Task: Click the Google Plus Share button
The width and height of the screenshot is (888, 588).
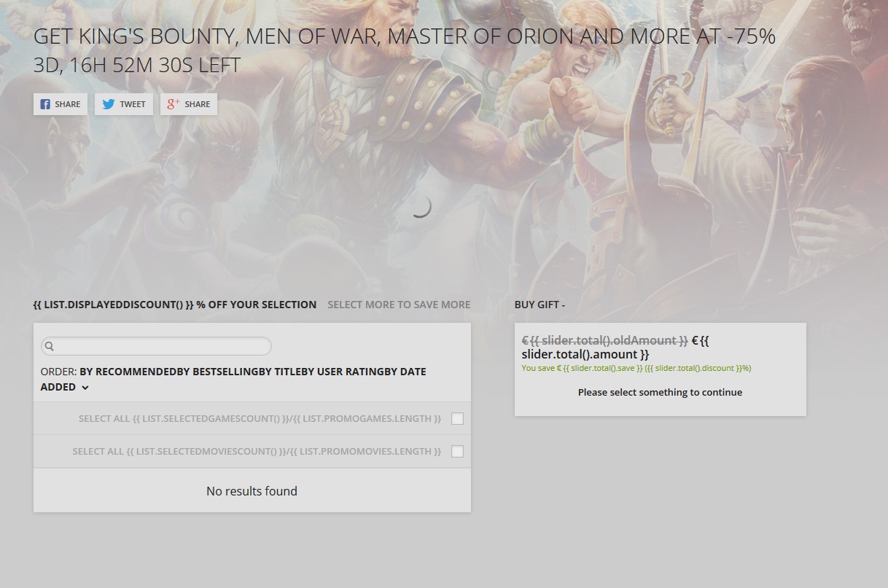Action: tap(189, 104)
